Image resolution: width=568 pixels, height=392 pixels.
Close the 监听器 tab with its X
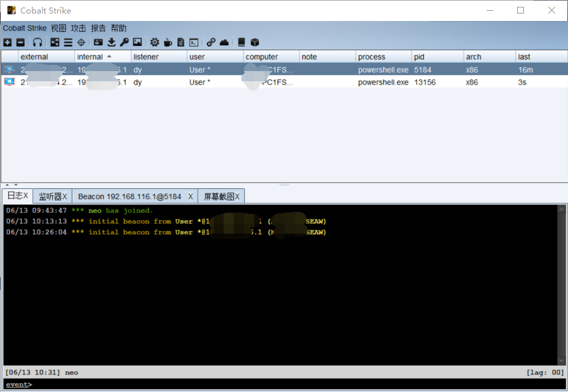click(x=64, y=196)
